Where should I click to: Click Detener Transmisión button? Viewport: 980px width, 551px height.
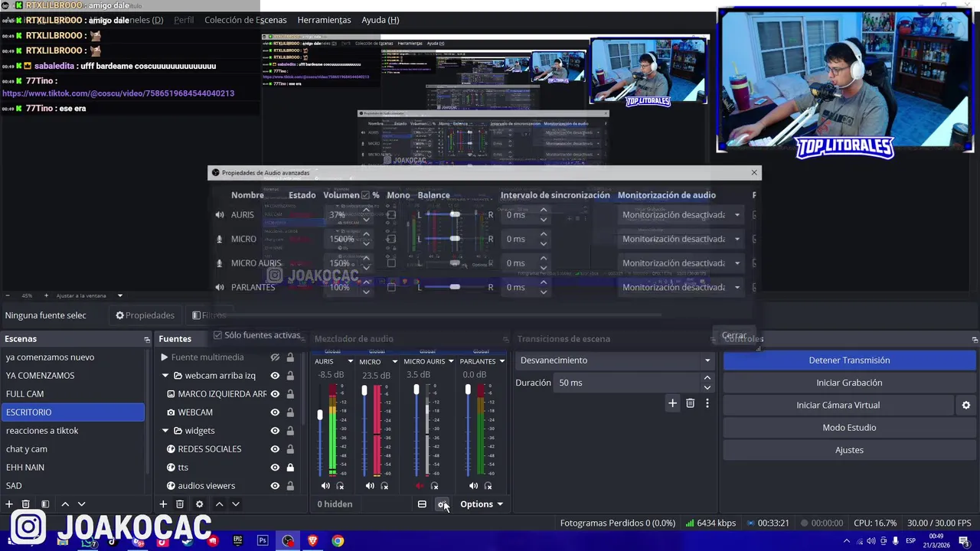pos(849,360)
